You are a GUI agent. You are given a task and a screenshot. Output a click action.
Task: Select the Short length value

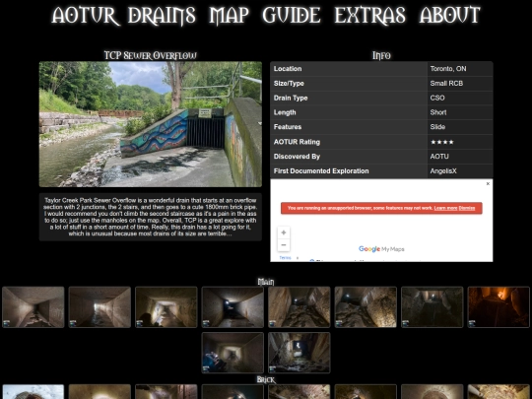click(x=438, y=112)
